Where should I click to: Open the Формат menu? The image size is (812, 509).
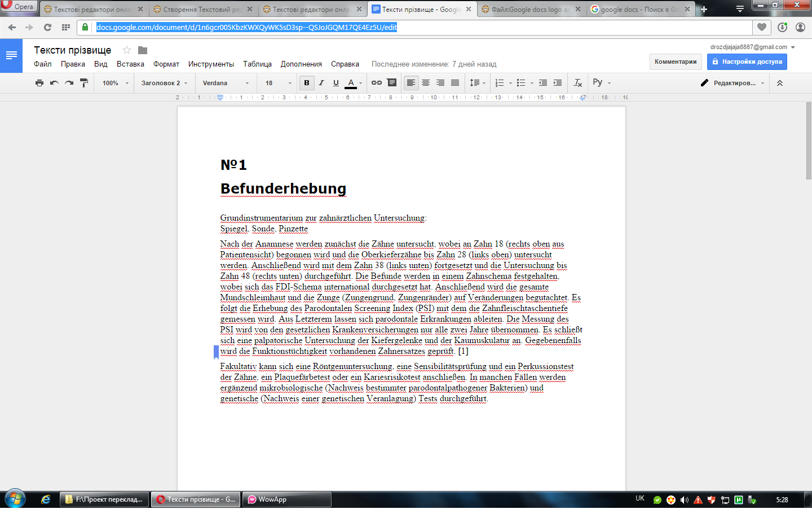click(166, 64)
